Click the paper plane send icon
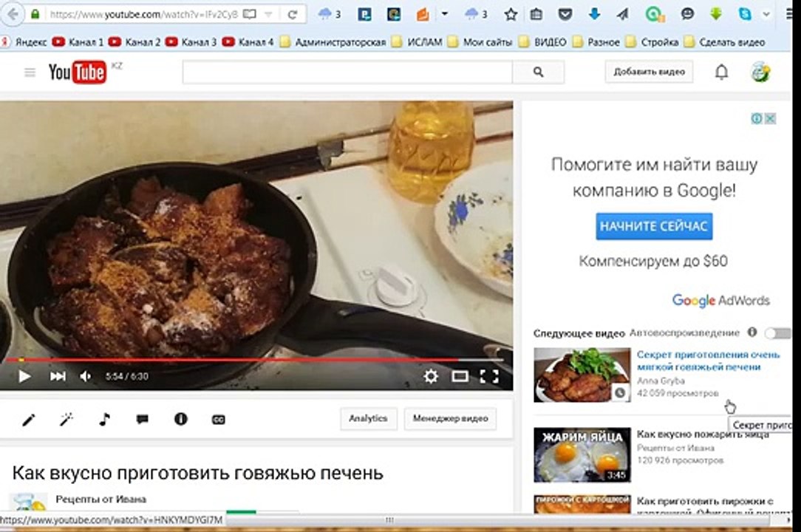 622,14
